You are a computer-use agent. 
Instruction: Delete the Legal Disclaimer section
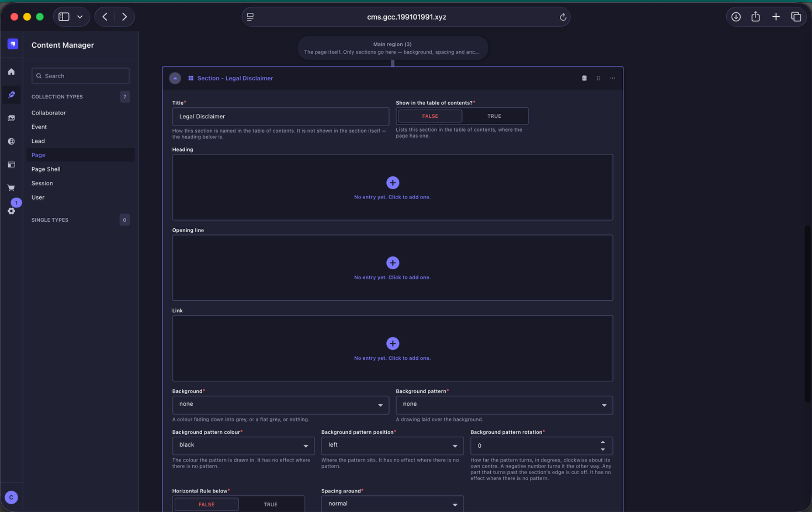584,78
